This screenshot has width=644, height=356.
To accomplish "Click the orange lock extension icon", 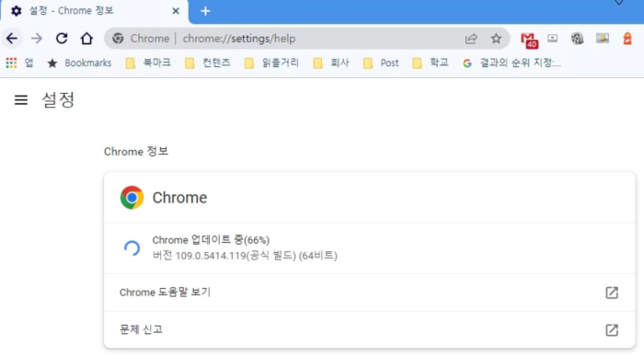I will coord(627,39).
